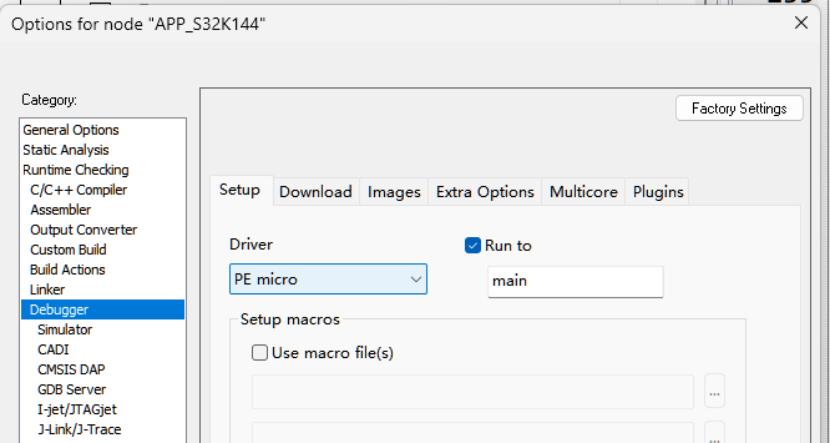Switch to the Download tab
Screen dimensions: 830x443
point(315,192)
